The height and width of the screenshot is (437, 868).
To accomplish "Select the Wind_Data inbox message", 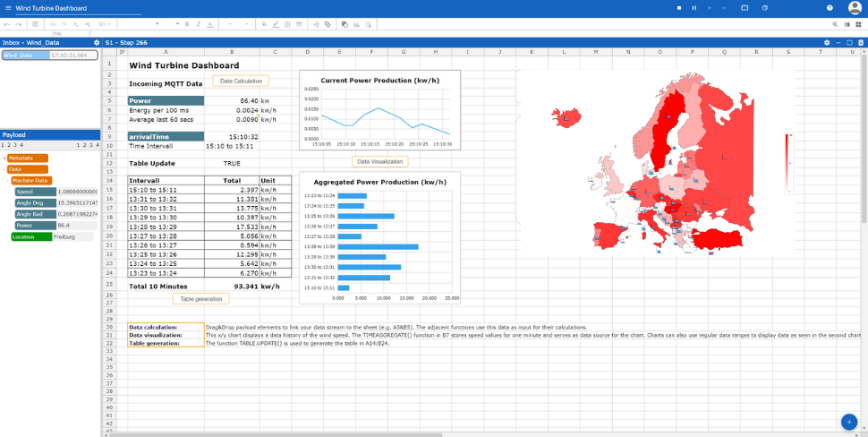I will 48,56.
